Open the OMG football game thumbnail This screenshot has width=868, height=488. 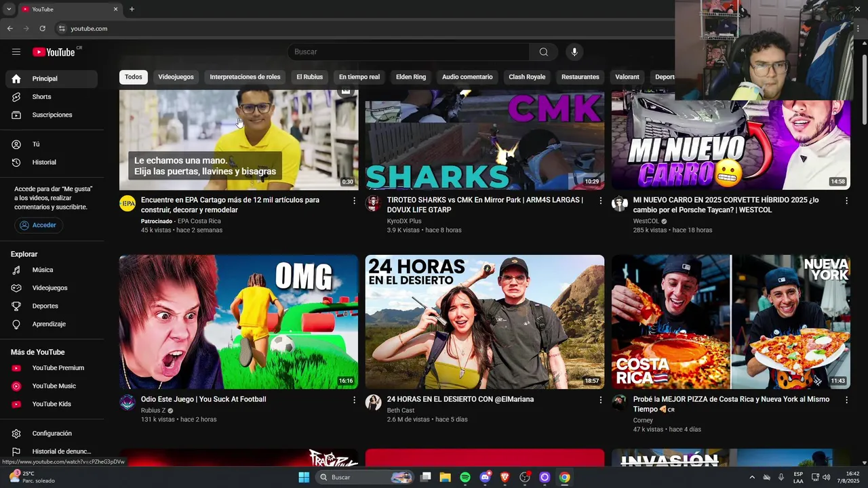pos(239,322)
